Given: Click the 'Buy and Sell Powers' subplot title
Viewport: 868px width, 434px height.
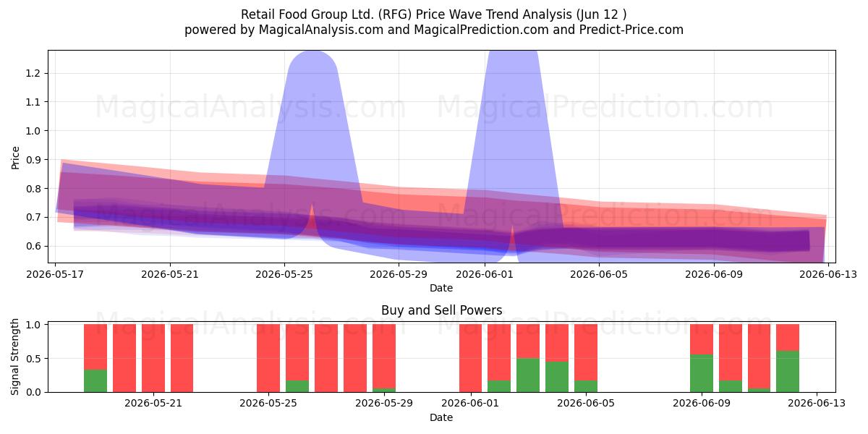Looking at the screenshot, I should click(441, 310).
